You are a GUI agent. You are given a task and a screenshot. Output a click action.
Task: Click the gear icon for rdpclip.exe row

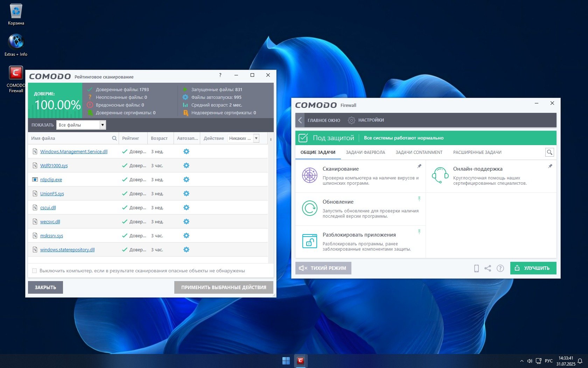186,180
